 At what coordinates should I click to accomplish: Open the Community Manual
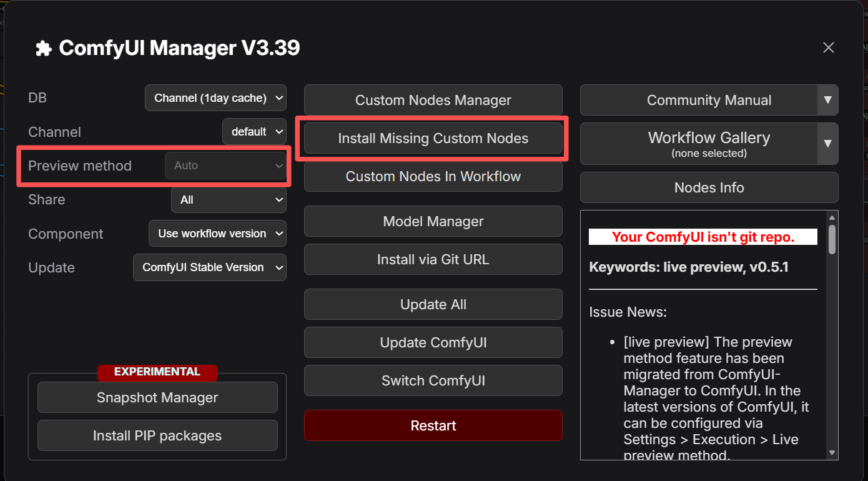[699, 100]
